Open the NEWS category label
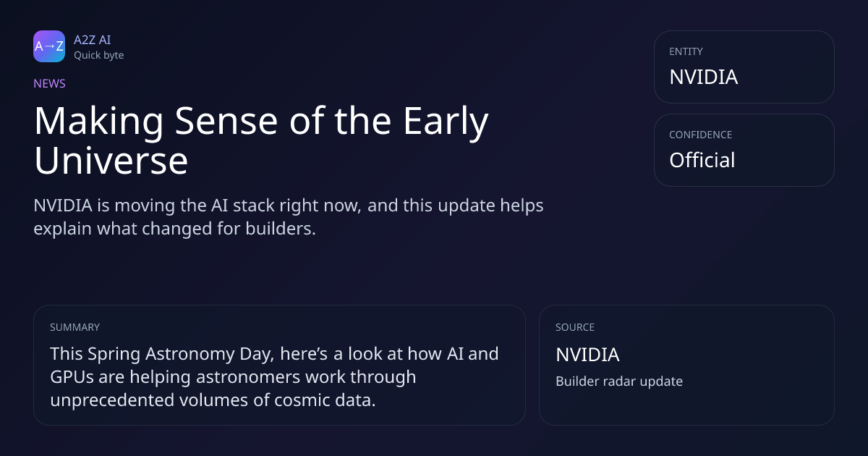The width and height of the screenshot is (868, 456). (x=49, y=83)
